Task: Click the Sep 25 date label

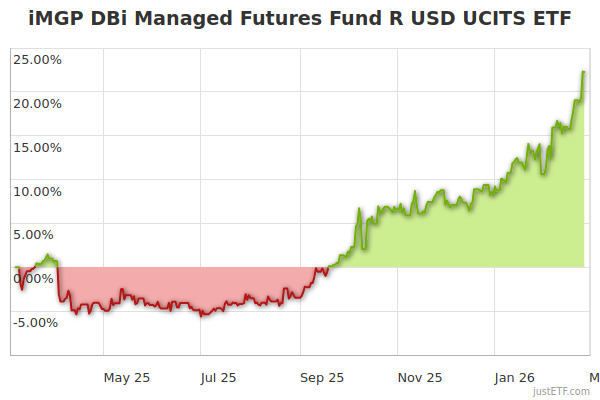Action: (322, 377)
